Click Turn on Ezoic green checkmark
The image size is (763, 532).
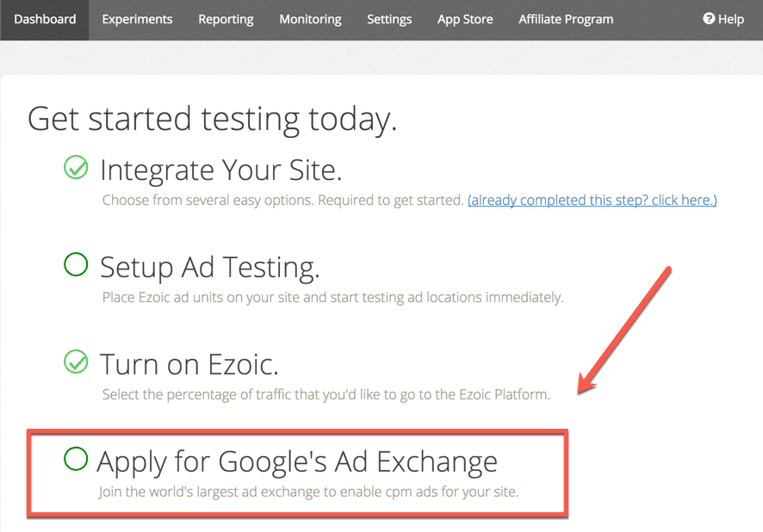point(76,362)
